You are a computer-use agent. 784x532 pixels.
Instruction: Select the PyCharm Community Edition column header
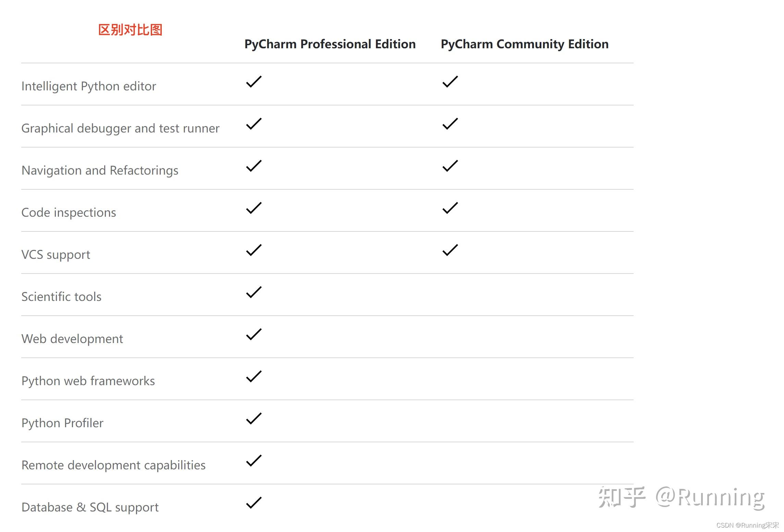click(x=525, y=44)
